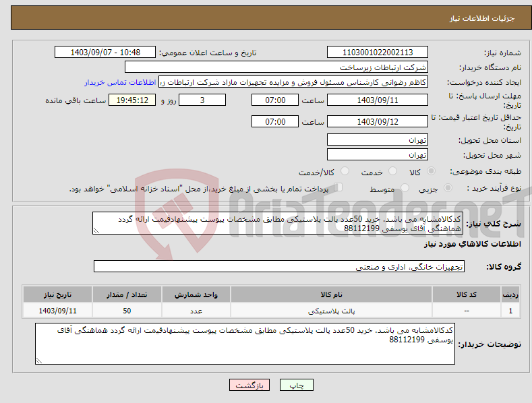This screenshot has height=403, width=532.
Task: Select the خدمت radio button
Action: [392, 171]
